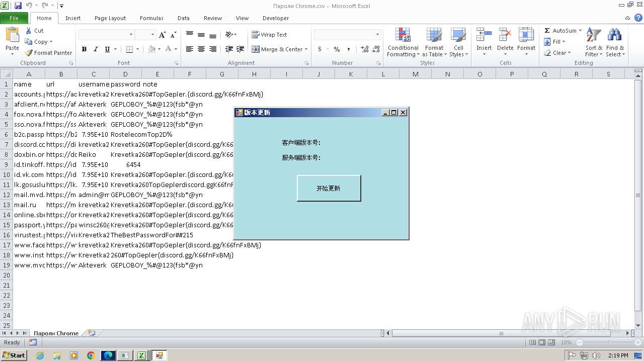Apply Percent Style
Screen dimensions: 644x362
[x=337, y=49]
